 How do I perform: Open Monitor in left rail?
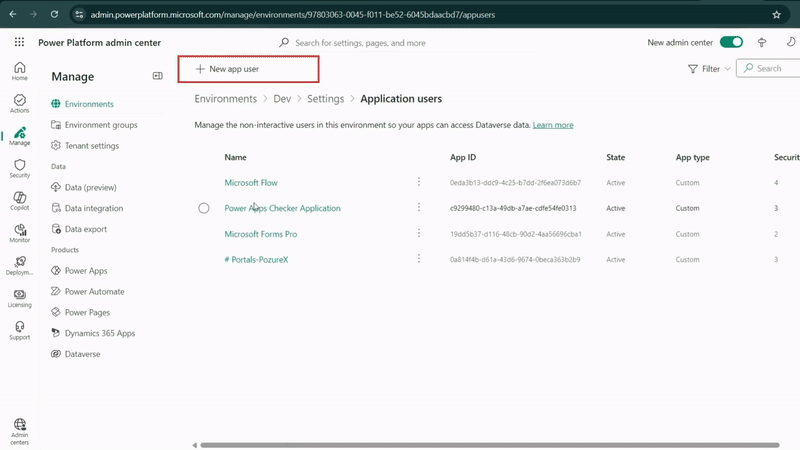click(19, 233)
